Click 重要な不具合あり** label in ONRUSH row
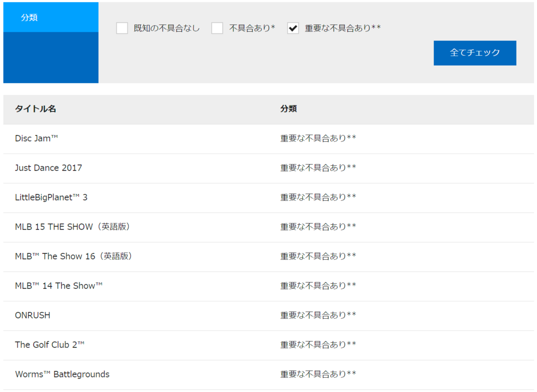537x392 pixels. point(318,315)
